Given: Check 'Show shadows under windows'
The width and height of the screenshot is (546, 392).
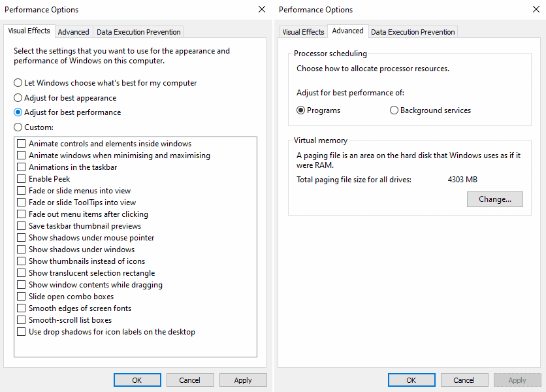Looking at the screenshot, I should click(20, 249).
